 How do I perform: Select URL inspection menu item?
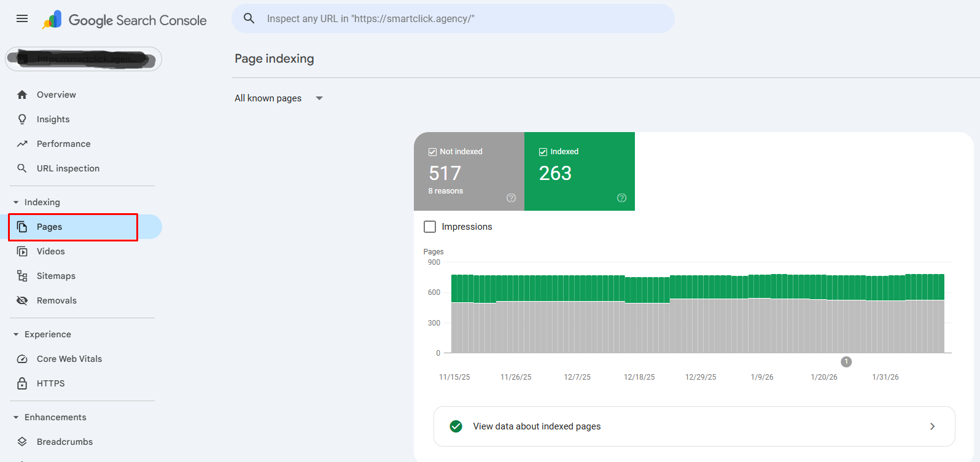coord(68,168)
